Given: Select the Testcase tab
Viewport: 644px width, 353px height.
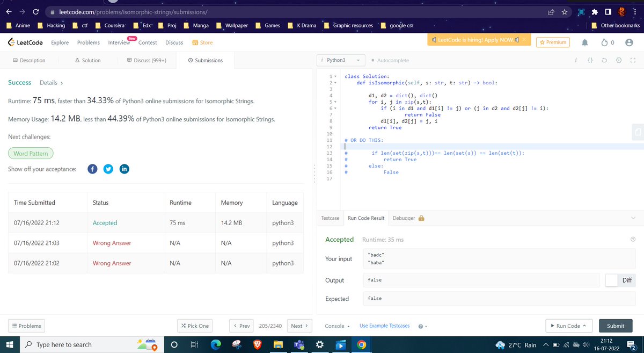Looking at the screenshot, I should [x=330, y=218].
